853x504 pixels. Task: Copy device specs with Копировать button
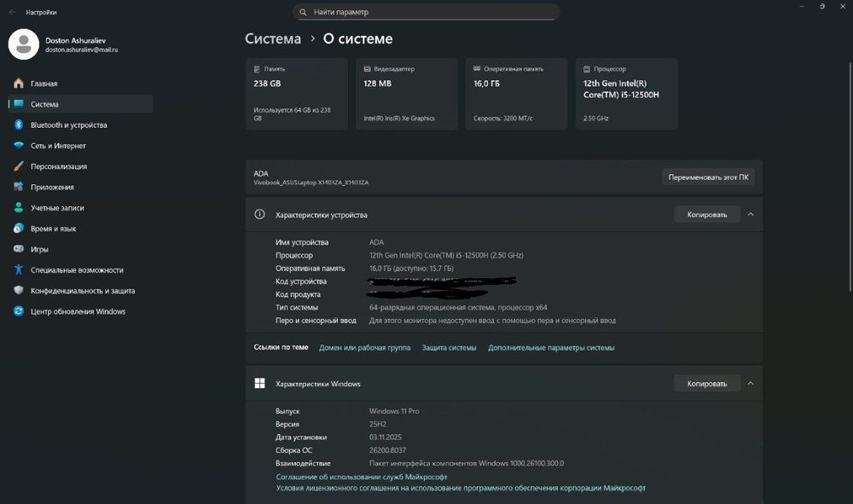(x=707, y=214)
